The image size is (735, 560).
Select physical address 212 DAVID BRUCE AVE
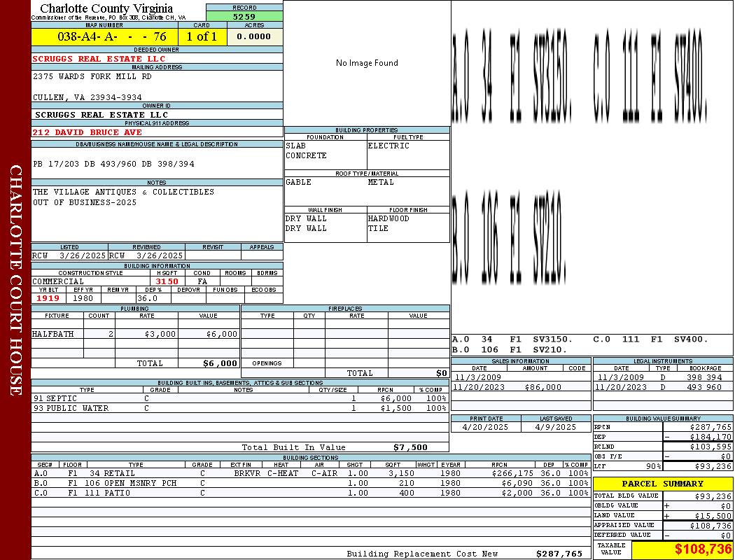tap(87, 132)
